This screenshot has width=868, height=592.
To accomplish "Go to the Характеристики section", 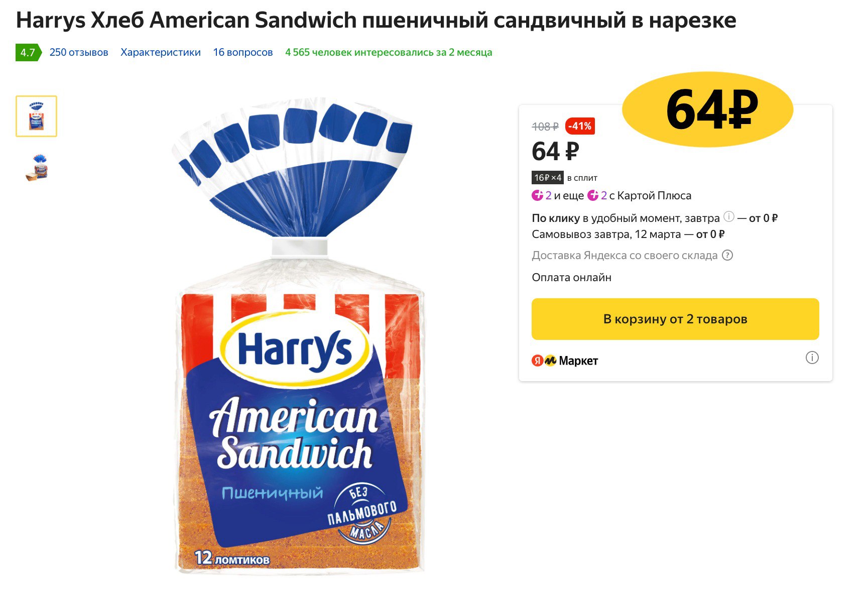I will tap(161, 53).
